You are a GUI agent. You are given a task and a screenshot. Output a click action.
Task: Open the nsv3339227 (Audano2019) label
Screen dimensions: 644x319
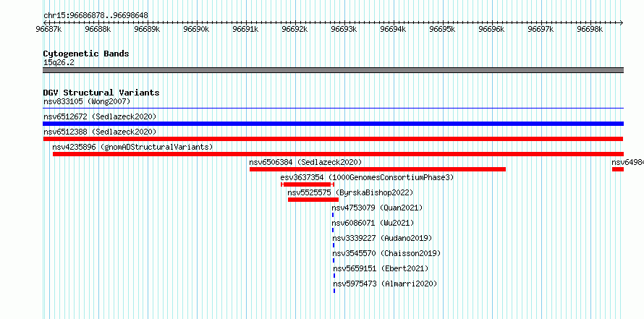coord(382,238)
